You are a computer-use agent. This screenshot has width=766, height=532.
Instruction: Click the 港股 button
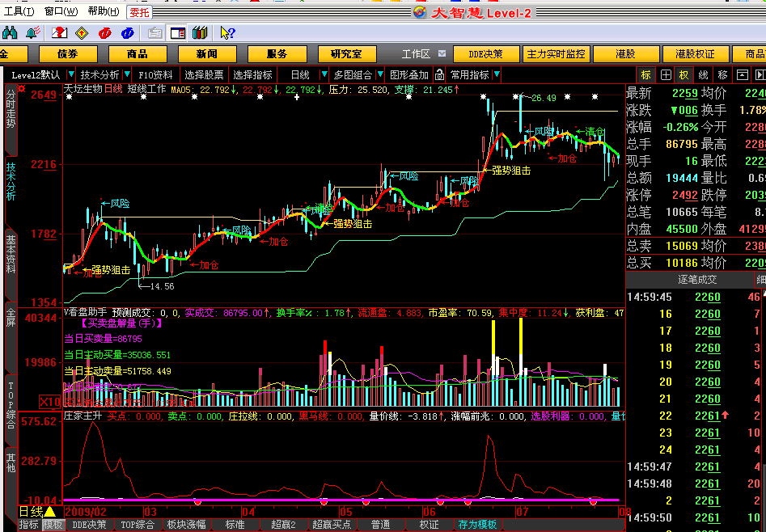coord(626,53)
